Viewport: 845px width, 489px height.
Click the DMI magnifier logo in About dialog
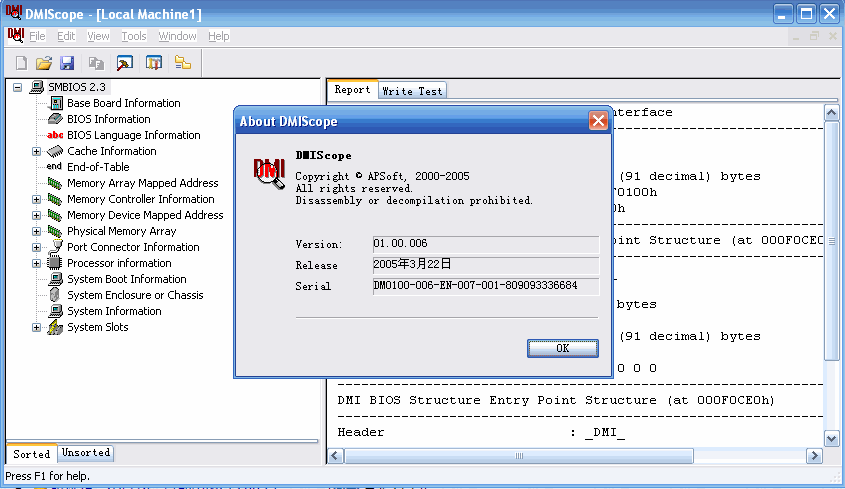[269, 173]
